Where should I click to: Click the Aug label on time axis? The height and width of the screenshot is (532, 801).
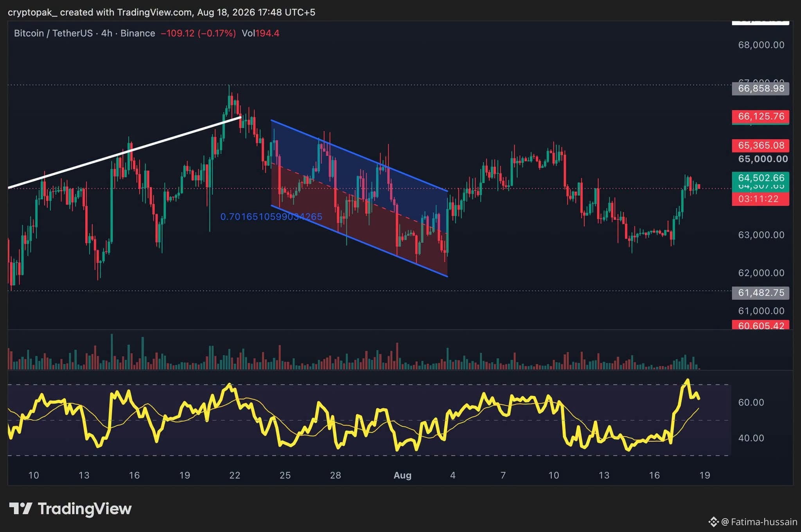402,475
